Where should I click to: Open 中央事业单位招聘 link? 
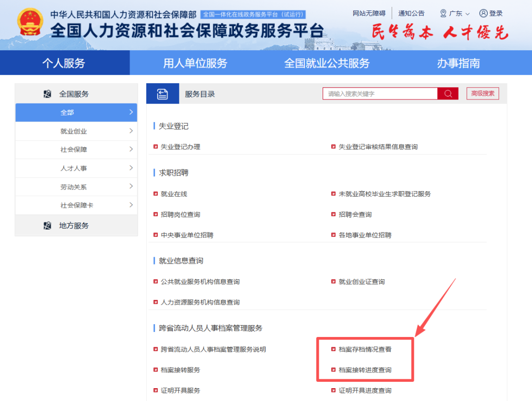[187, 235]
